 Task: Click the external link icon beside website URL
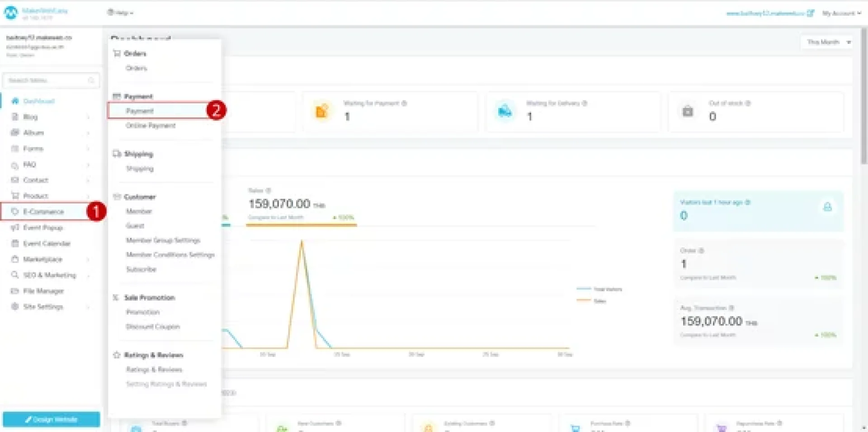coord(810,13)
